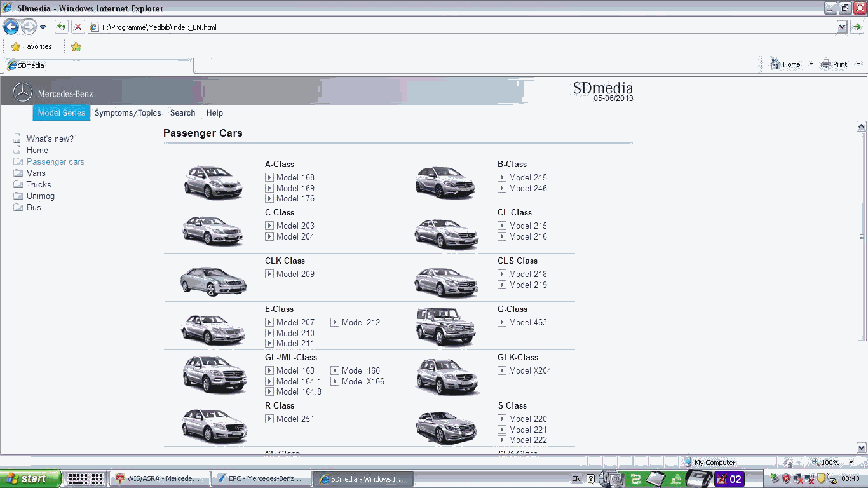Screen dimensions: 868x488
Task: Click the folder icon beside Trucks
Action: tap(18, 184)
